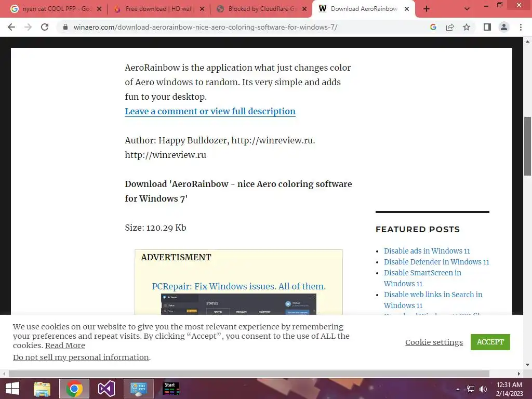Click the vertical scrollbar thumb
The image size is (532, 399).
pos(528,146)
